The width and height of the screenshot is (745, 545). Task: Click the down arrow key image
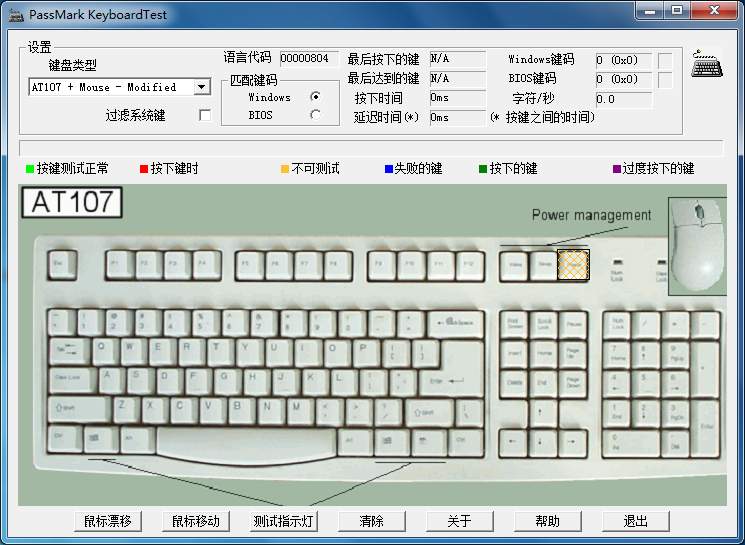coord(543,442)
